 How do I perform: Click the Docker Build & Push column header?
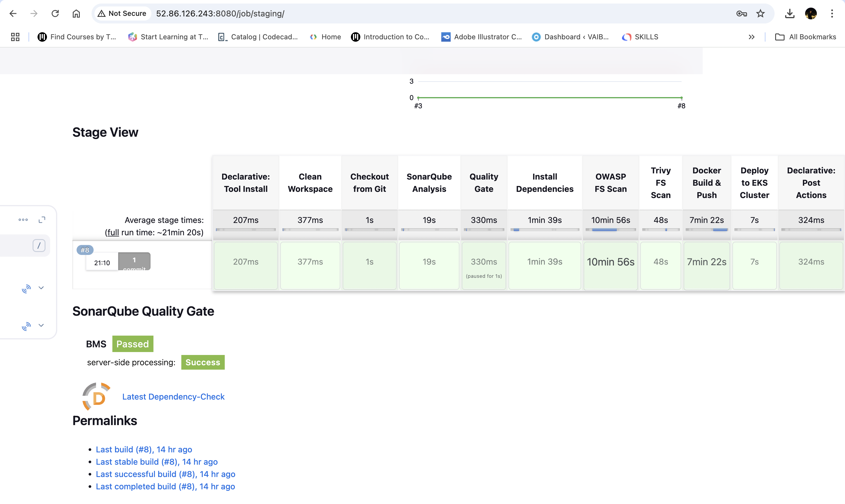[707, 183]
